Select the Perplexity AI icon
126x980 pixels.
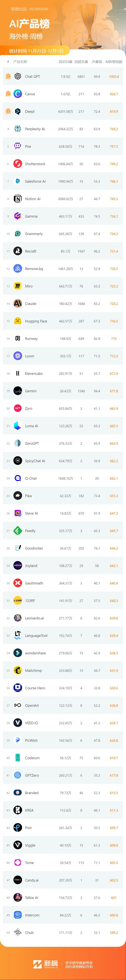18,129
